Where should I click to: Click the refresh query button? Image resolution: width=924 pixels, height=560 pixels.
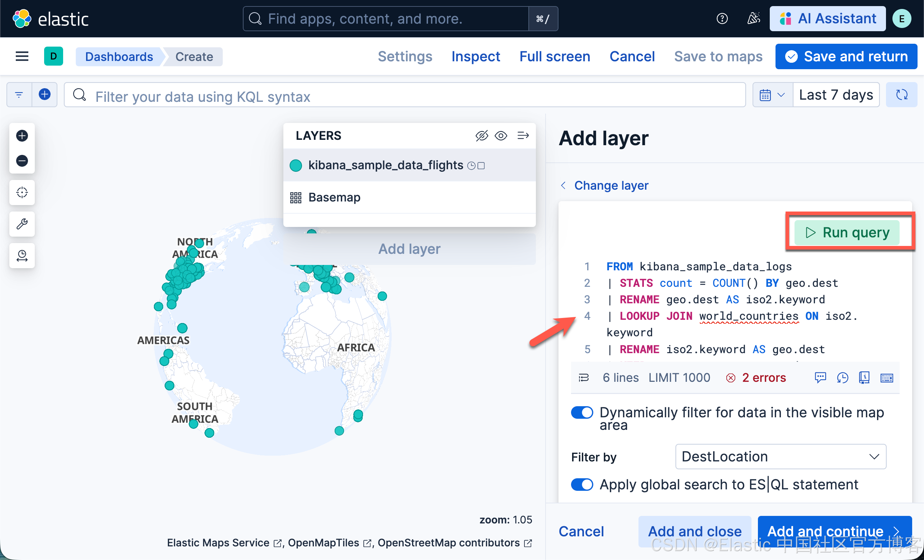click(x=901, y=95)
